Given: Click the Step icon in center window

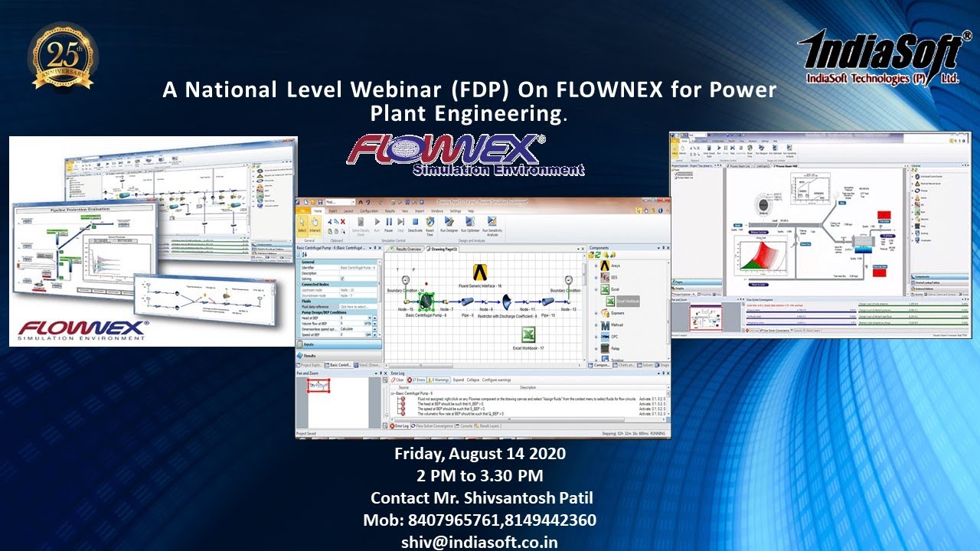Looking at the screenshot, I should coord(400,225).
